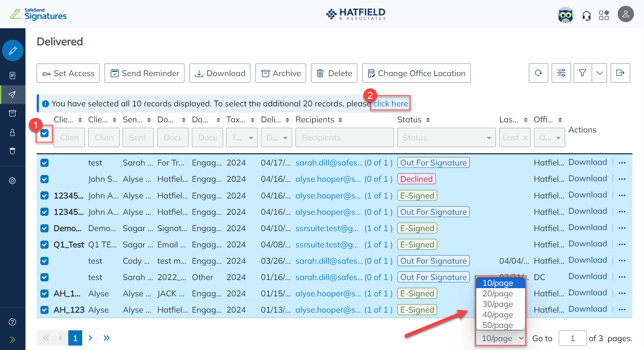The height and width of the screenshot is (350, 644).
Task: Export records using the export icon
Action: pos(621,73)
